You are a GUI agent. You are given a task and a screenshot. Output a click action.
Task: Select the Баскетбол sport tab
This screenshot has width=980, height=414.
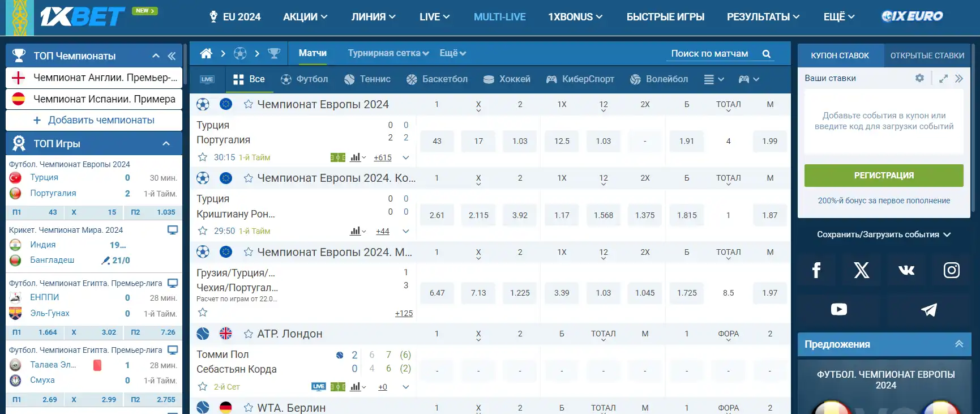coord(437,79)
